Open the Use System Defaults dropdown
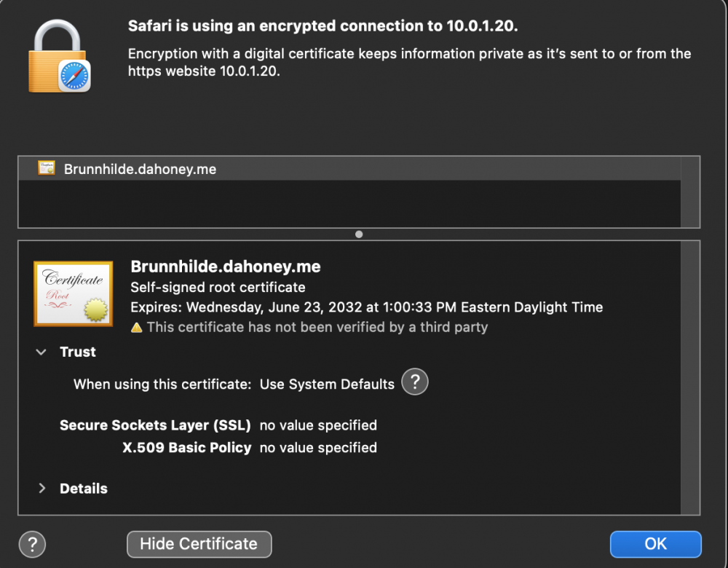 pyautogui.click(x=327, y=384)
